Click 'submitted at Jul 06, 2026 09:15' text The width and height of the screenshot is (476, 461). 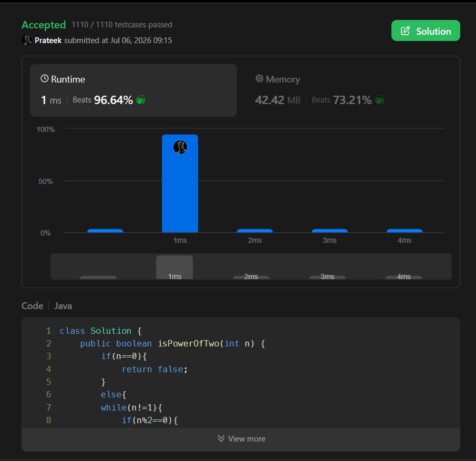pyautogui.click(x=118, y=40)
